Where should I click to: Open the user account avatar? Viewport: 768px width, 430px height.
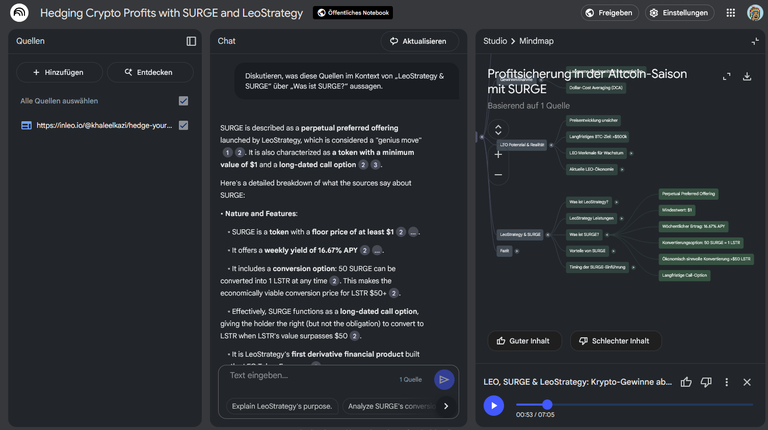click(755, 13)
